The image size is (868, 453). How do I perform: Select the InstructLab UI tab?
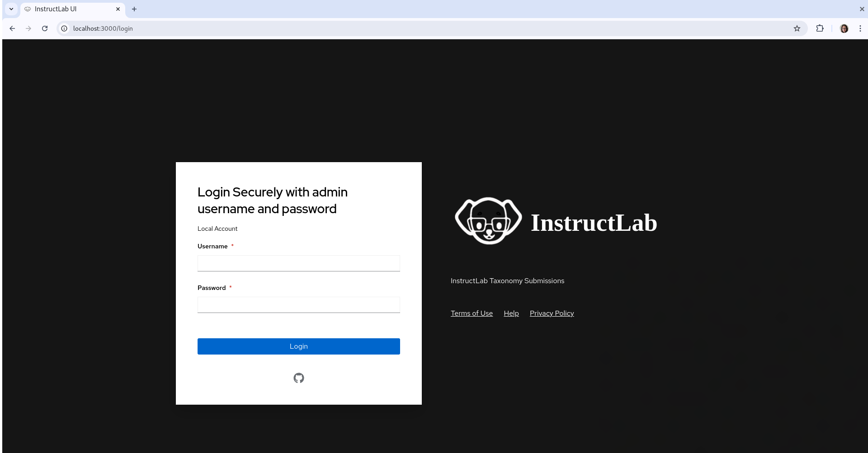72,9
